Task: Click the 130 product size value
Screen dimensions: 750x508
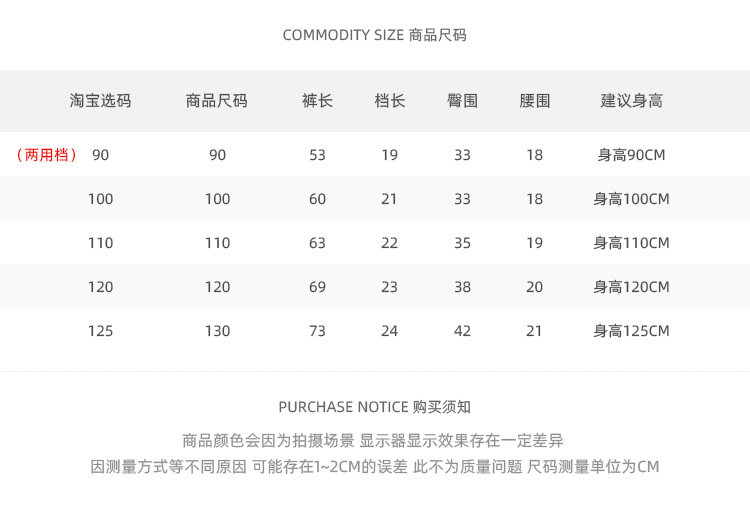Action: point(217,331)
